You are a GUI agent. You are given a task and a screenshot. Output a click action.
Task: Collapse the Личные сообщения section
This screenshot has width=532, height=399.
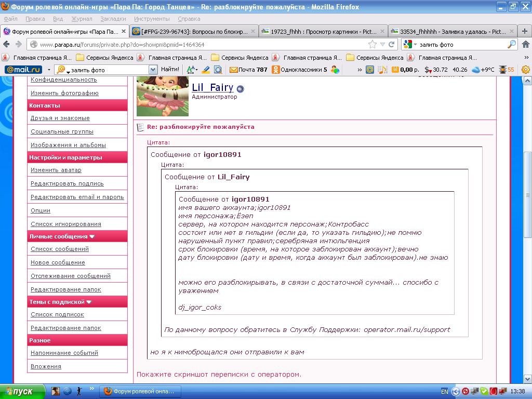pos(92,236)
